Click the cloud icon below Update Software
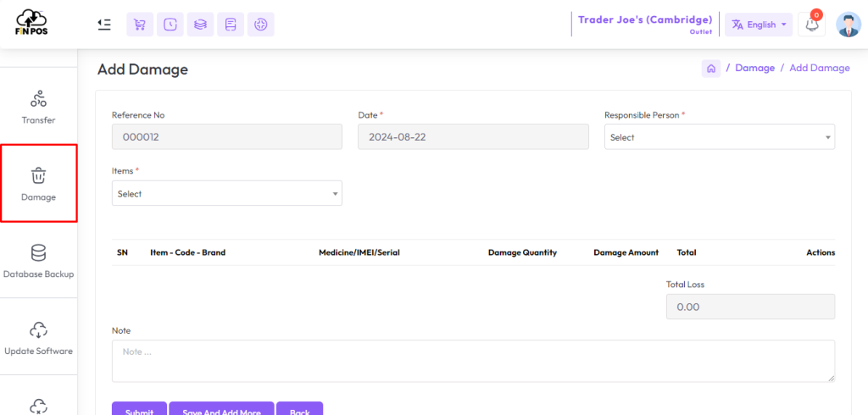Screen dimensions: 868x415 click(x=38, y=407)
